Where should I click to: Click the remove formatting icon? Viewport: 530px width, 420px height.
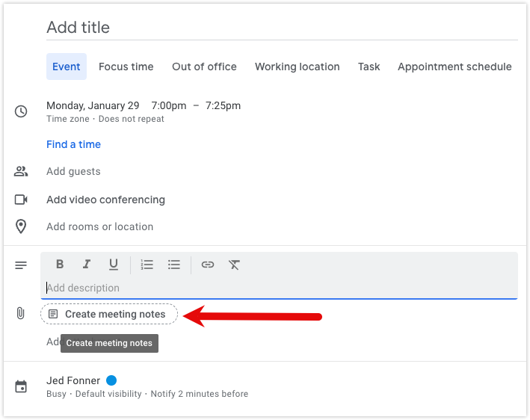234,265
